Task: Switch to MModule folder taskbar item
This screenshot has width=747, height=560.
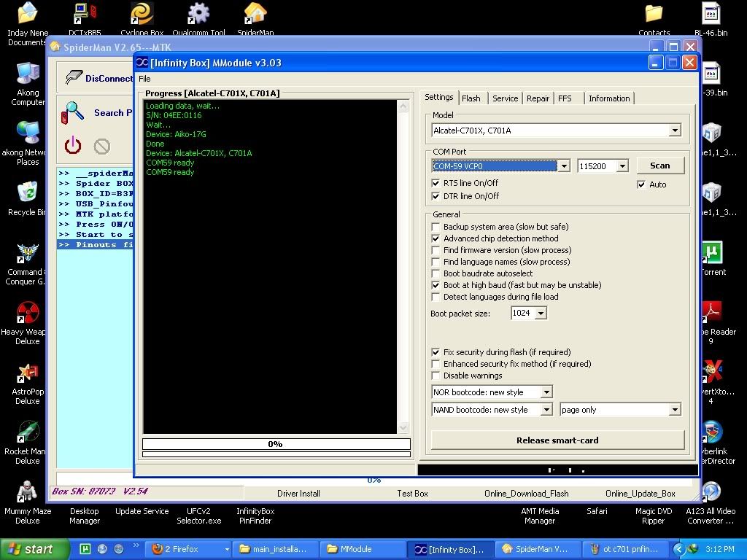Action: pyautogui.click(x=363, y=549)
